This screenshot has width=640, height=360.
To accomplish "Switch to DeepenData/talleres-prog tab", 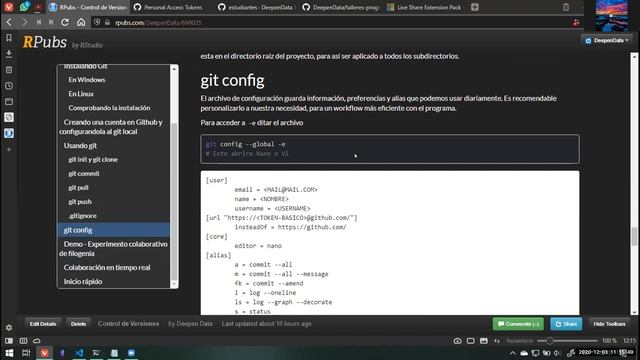I will click(341, 7).
